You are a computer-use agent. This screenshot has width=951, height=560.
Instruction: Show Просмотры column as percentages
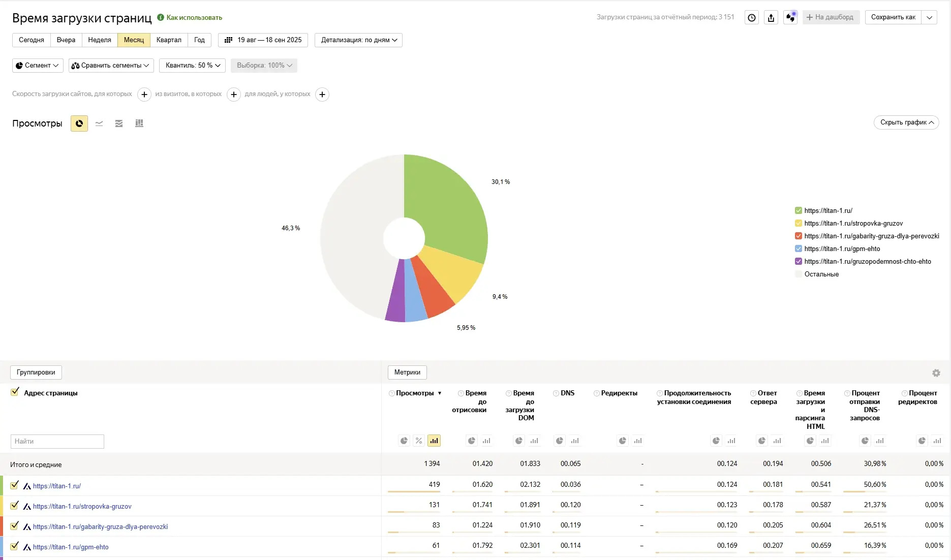click(x=419, y=441)
